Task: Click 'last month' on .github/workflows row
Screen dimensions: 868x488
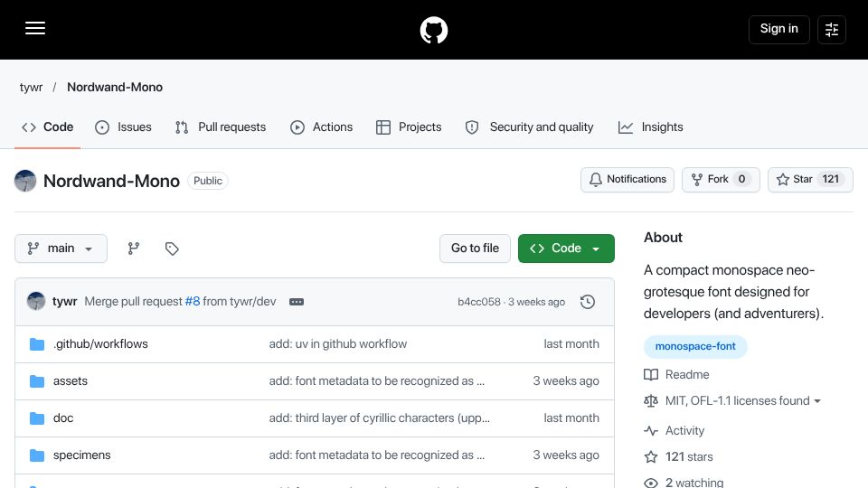Action: coord(571,344)
